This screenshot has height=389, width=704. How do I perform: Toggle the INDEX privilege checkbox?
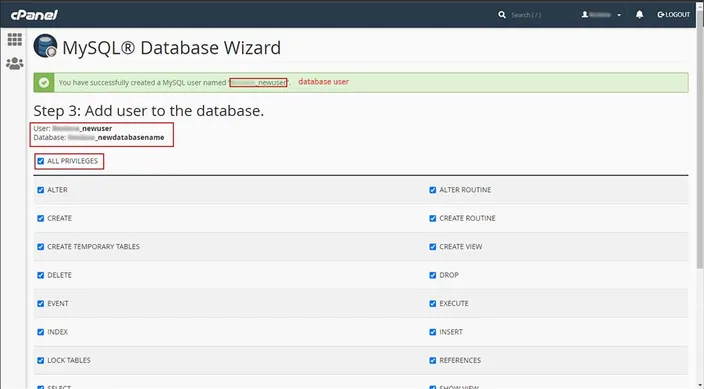[x=41, y=332]
